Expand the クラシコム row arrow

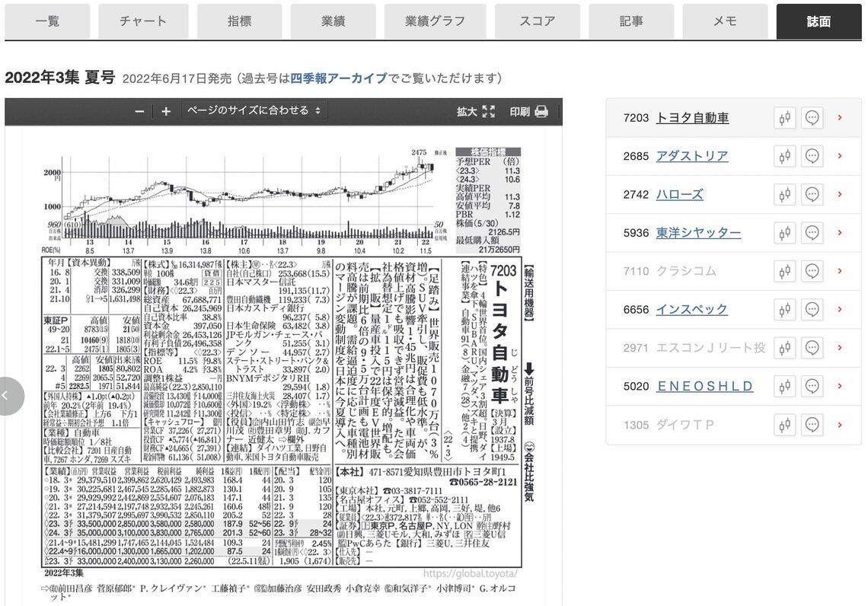click(840, 271)
